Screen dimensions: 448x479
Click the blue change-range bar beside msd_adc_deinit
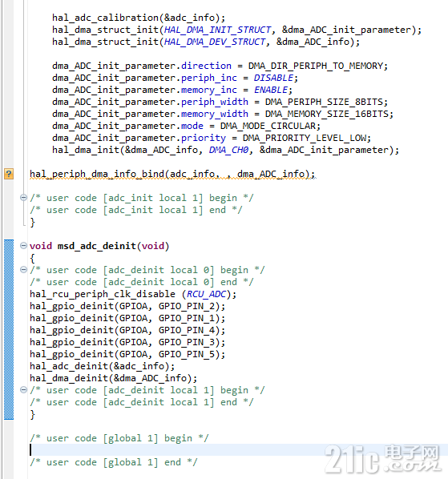(9, 330)
